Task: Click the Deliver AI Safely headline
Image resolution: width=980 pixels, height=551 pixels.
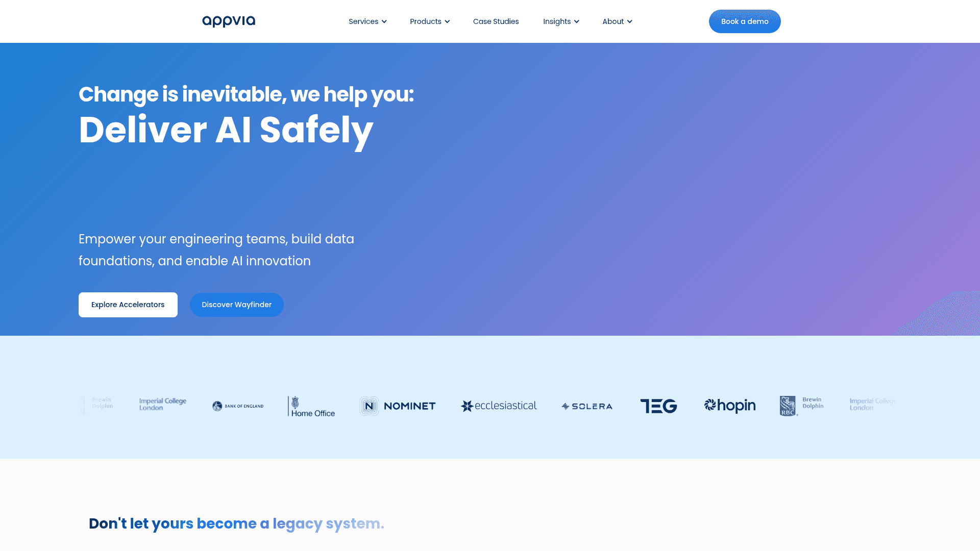Action: coord(226,130)
